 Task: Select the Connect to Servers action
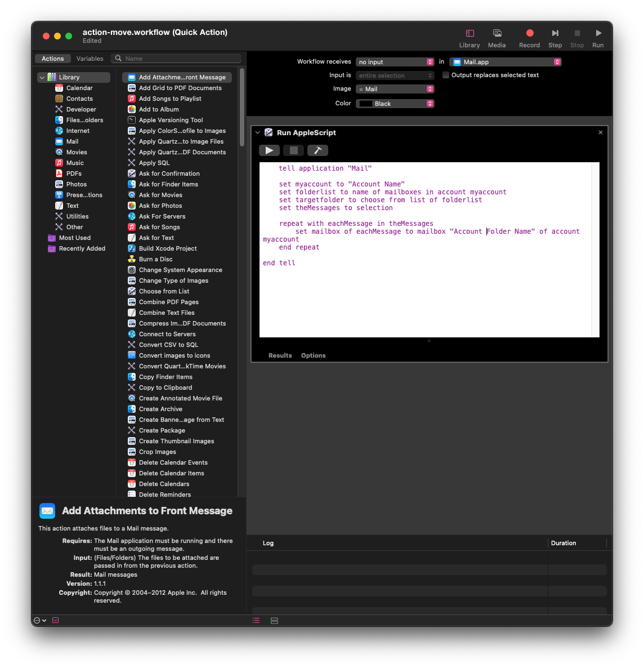tap(162, 334)
